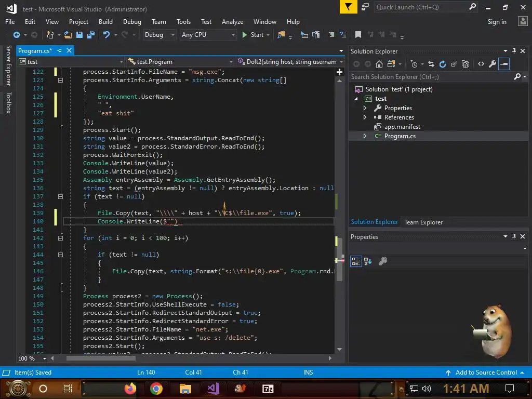Click the editor horizontal scrollbar thumb
Screen dimensions: 532x399
101,358
